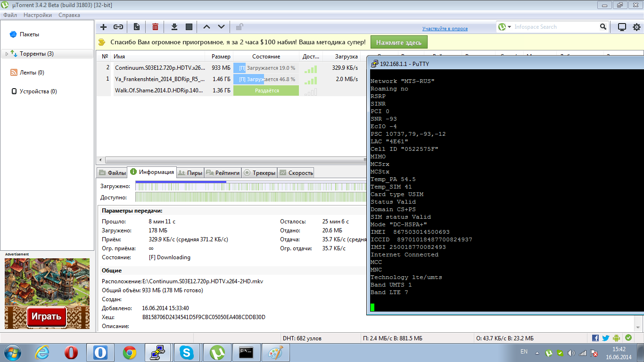Open the Файл menu
Viewport: 644px width, 362px height.
(10, 15)
